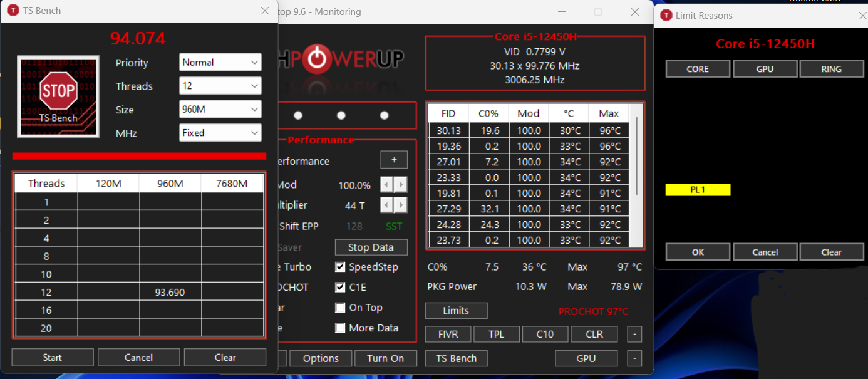Click the Threads column header in TS Bench
This screenshot has height=379, width=868.
tap(46, 184)
